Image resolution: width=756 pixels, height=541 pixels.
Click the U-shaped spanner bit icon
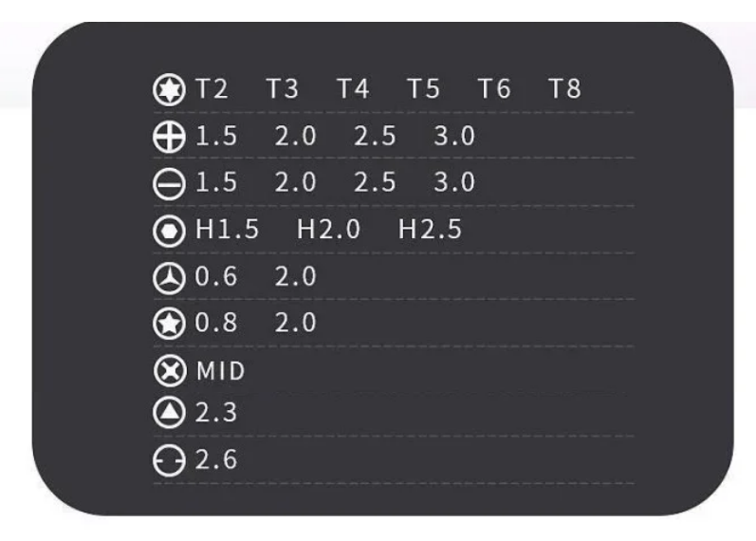(x=169, y=461)
